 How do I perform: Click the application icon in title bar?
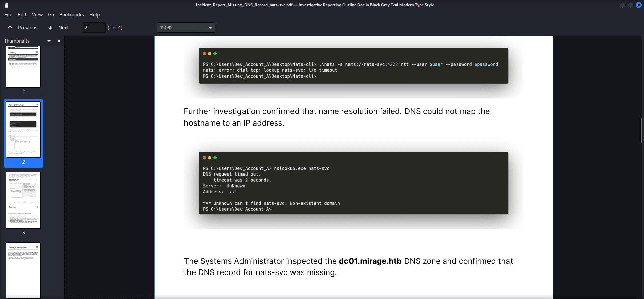click(6, 5)
